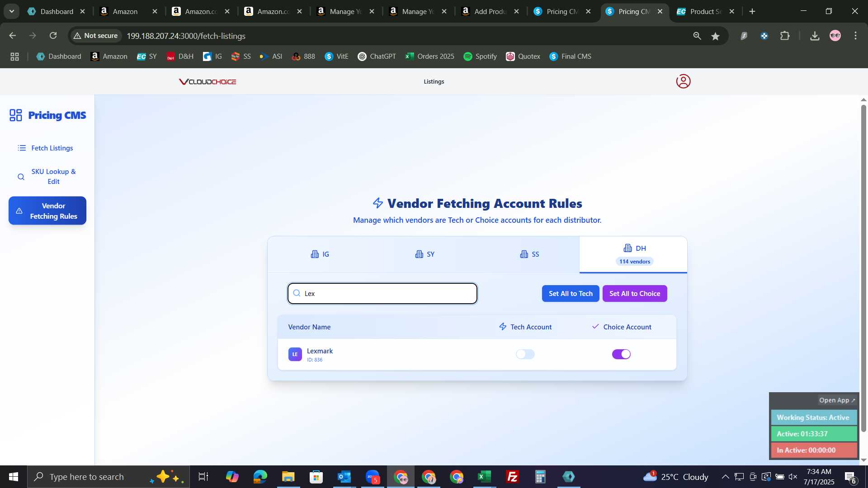Open the bookmarks apps grid icon

pyautogui.click(x=14, y=56)
